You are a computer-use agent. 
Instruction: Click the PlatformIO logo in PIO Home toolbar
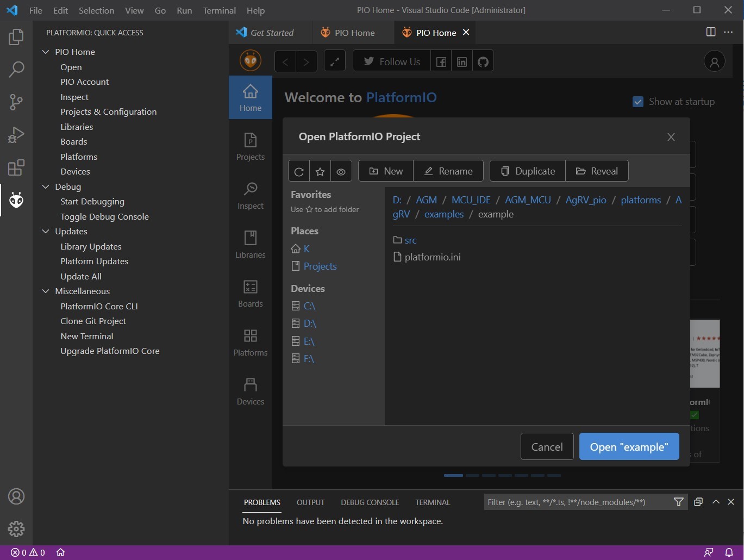251,61
